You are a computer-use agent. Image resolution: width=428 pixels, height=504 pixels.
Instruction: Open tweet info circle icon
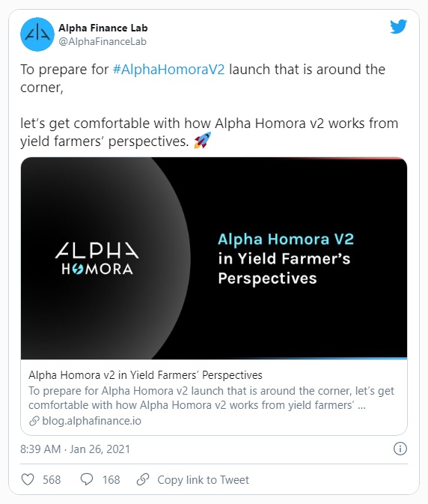400,449
